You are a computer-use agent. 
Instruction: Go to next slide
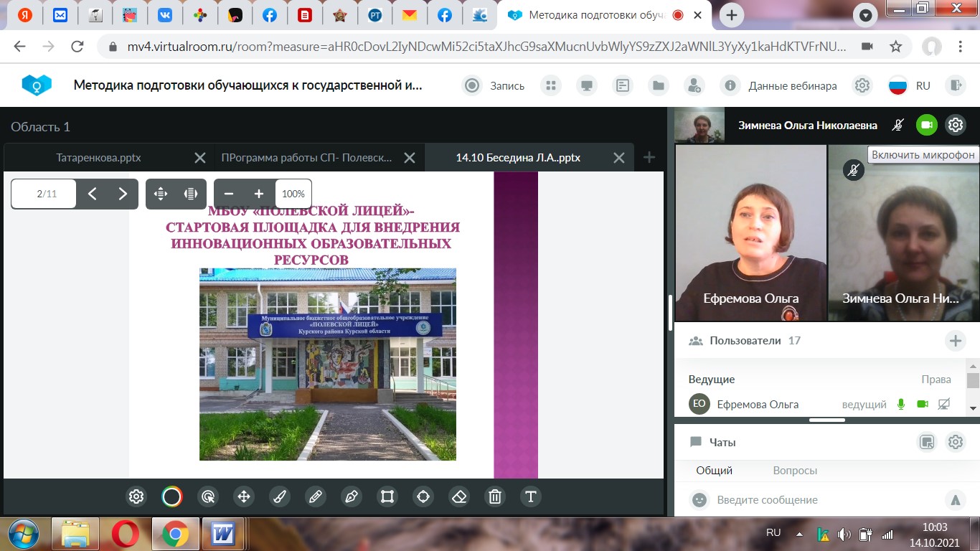[x=123, y=194]
